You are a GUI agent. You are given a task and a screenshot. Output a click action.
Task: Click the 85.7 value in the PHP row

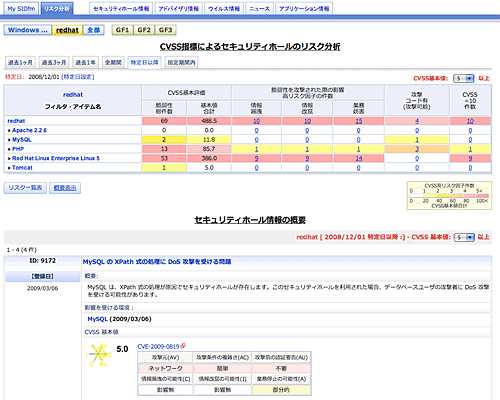pos(209,149)
